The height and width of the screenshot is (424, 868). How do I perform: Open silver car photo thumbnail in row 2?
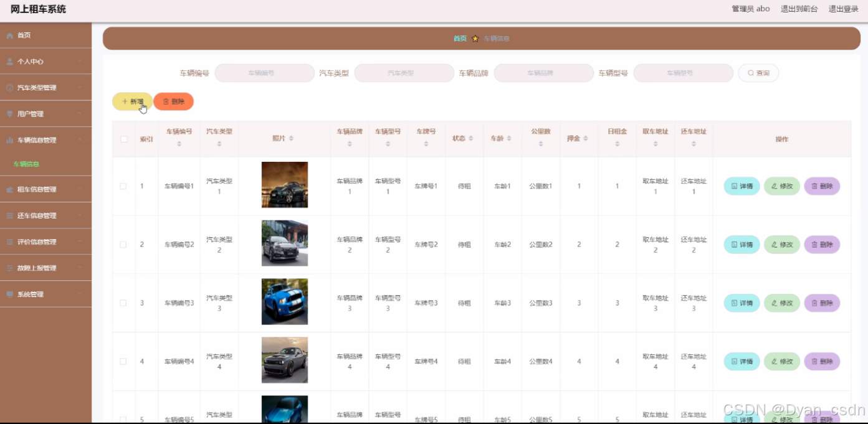click(x=285, y=243)
